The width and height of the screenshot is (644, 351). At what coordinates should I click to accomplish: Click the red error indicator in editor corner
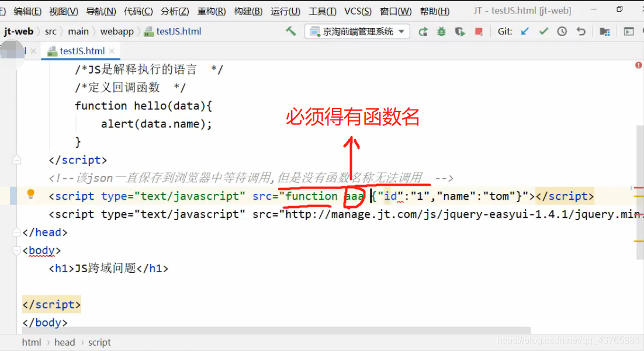point(638,65)
